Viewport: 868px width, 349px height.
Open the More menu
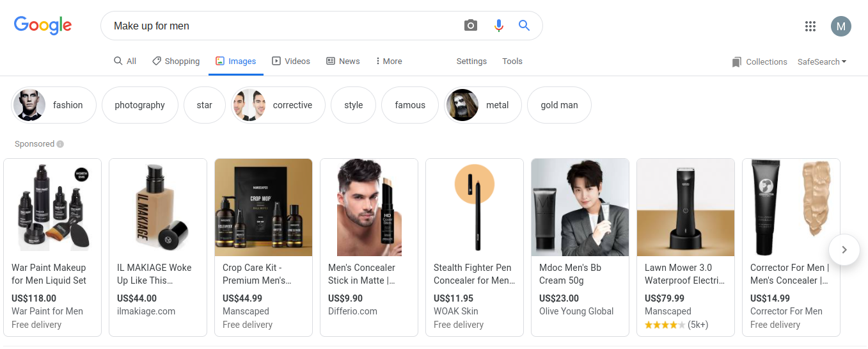coord(389,61)
